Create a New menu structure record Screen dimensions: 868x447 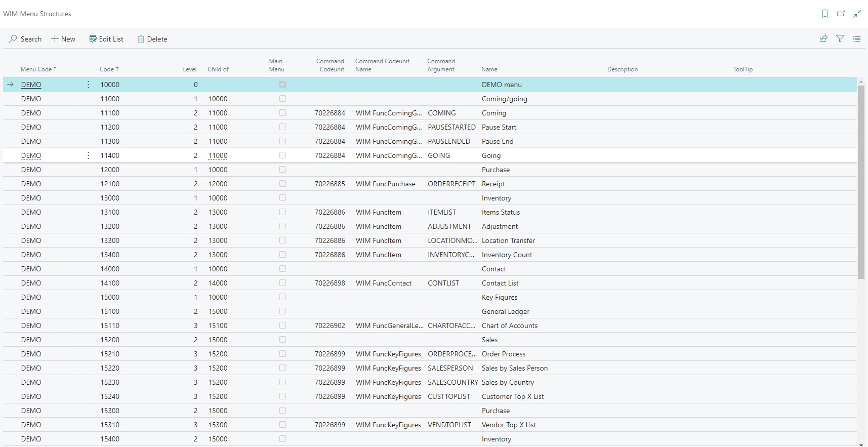tap(63, 39)
